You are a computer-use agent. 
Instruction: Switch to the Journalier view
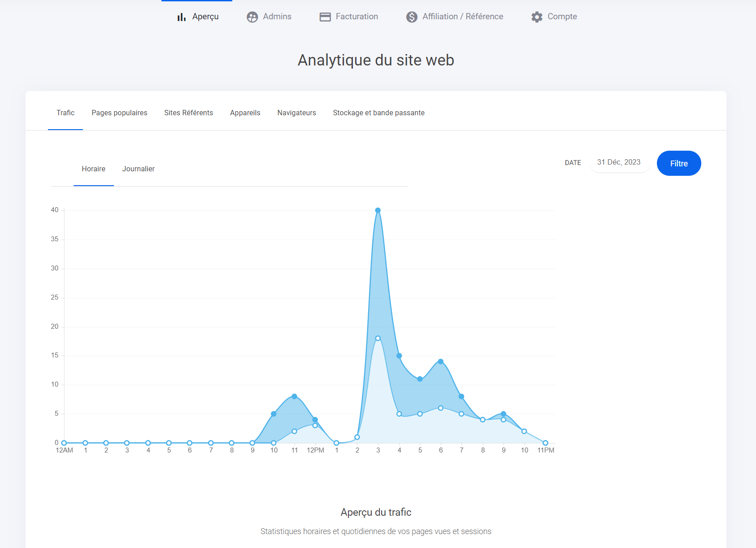point(138,169)
